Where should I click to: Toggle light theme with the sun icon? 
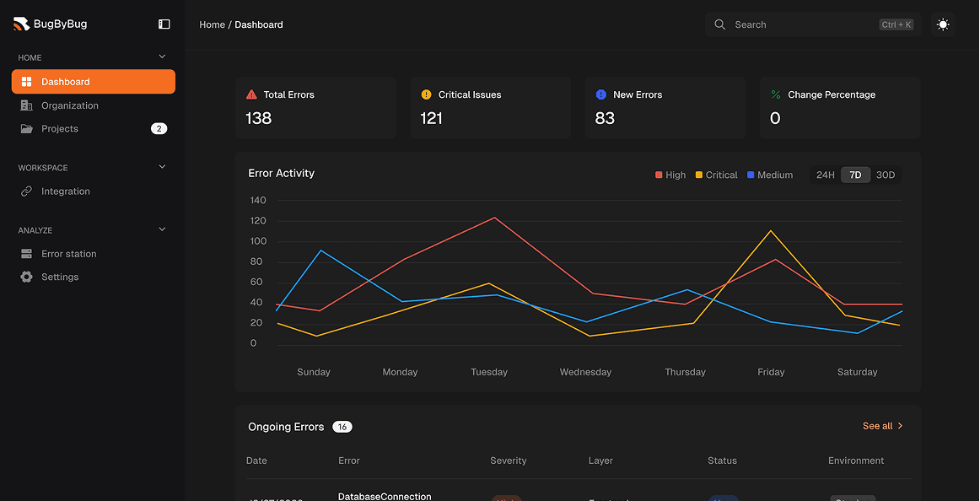click(943, 24)
